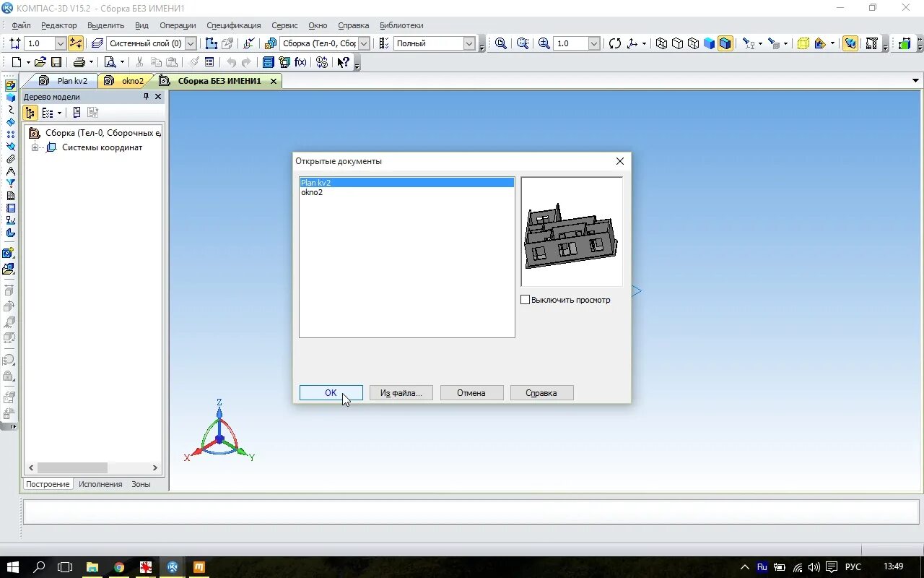Click the perspective yellow cube icon
The image size is (924, 578).
point(803,43)
